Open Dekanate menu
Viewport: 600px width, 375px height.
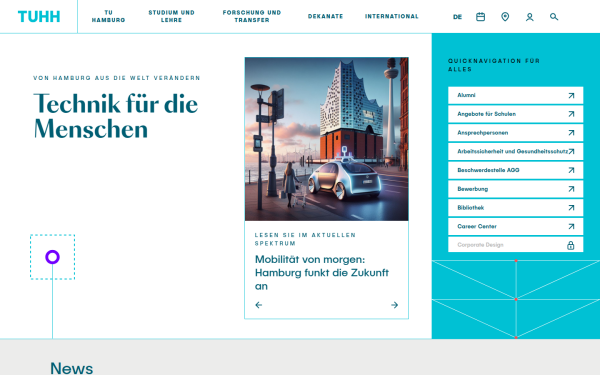[x=325, y=16]
